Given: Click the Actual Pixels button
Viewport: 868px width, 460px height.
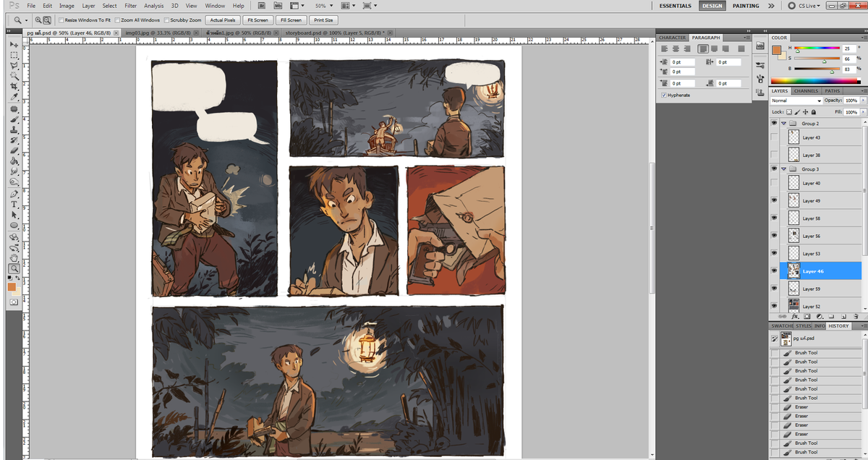Looking at the screenshot, I should point(222,20).
